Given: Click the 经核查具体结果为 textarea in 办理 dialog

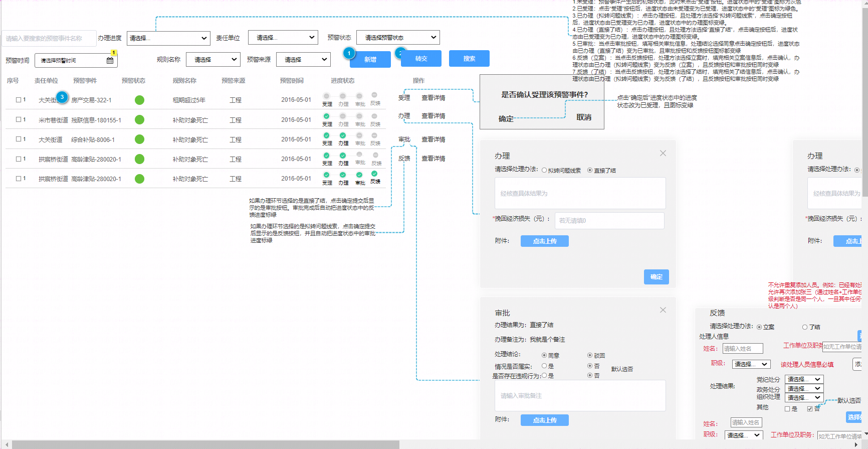Looking at the screenshot, I should coord(580,193).
